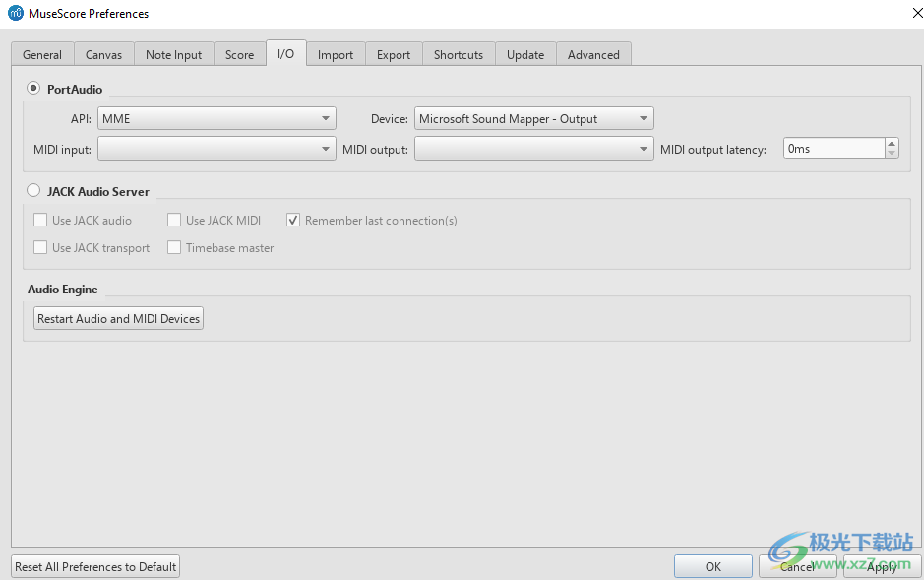The width and height of the screenshot is (924, 580).
Task: Go to the Shortcuts tab
Action: [459, 55]
